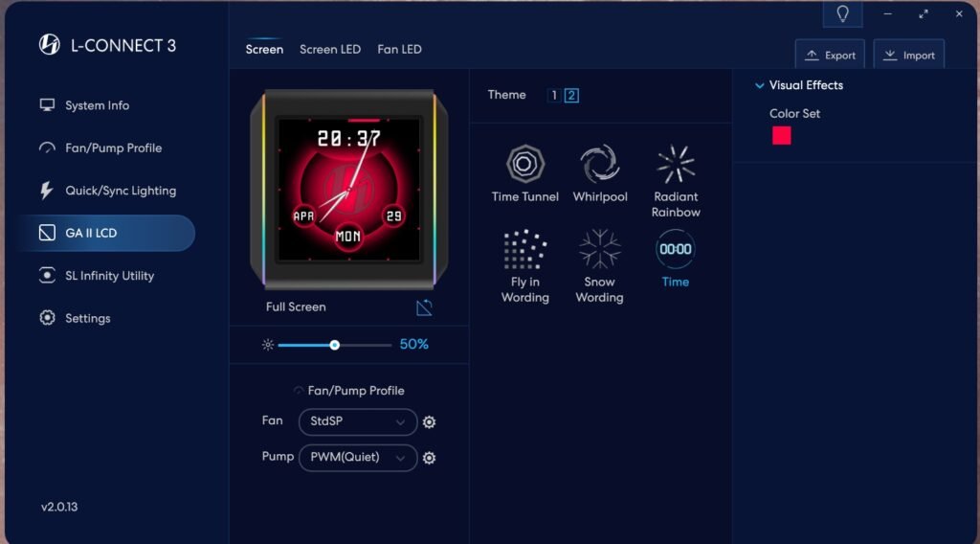The height and width of the screenshot is (544, 980).
Task: Click the LCD clock preview thumbnail
Action: (348, 190)
